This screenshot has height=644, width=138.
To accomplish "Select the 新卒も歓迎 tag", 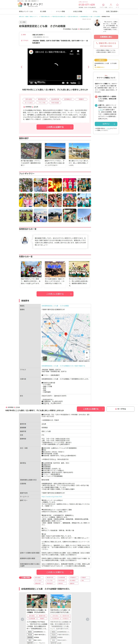I will tap(29, 99).
